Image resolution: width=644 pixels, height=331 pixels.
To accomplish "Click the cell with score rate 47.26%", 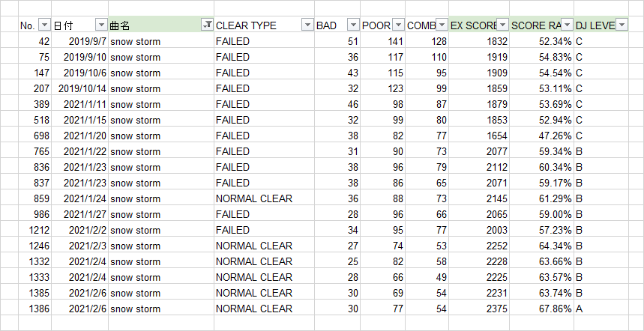I will click(x=542, y=136).
